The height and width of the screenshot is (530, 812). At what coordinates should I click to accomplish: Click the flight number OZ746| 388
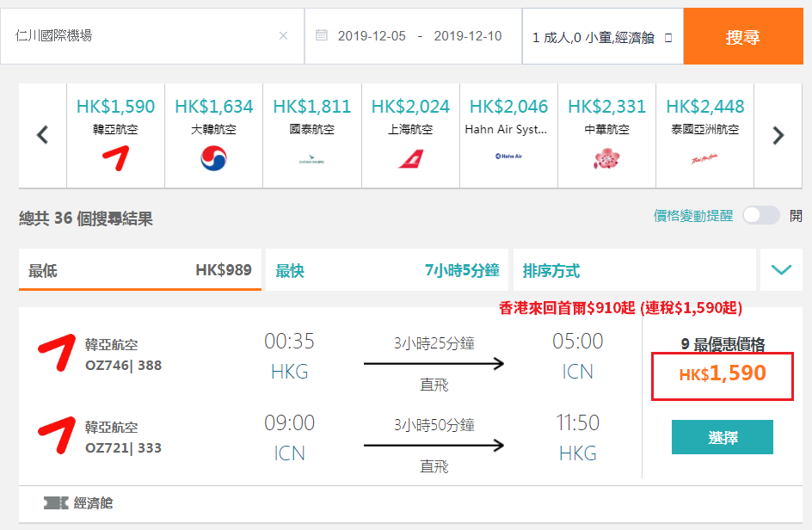tap(123, 366)
